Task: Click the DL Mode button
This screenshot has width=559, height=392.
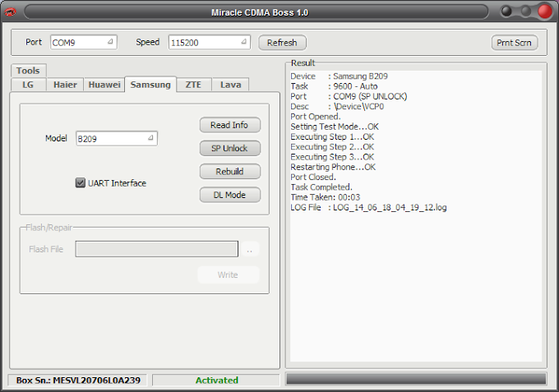Action: coord(229,195)
